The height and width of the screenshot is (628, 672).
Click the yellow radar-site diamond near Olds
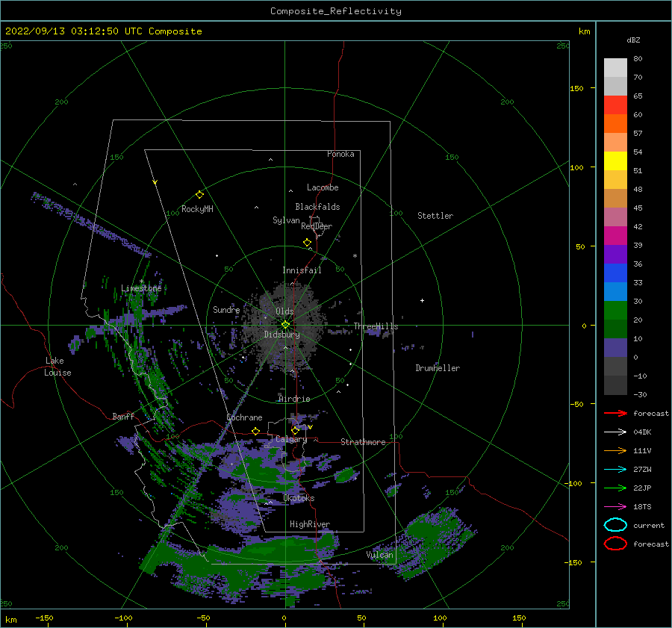[x=285, y=325]
